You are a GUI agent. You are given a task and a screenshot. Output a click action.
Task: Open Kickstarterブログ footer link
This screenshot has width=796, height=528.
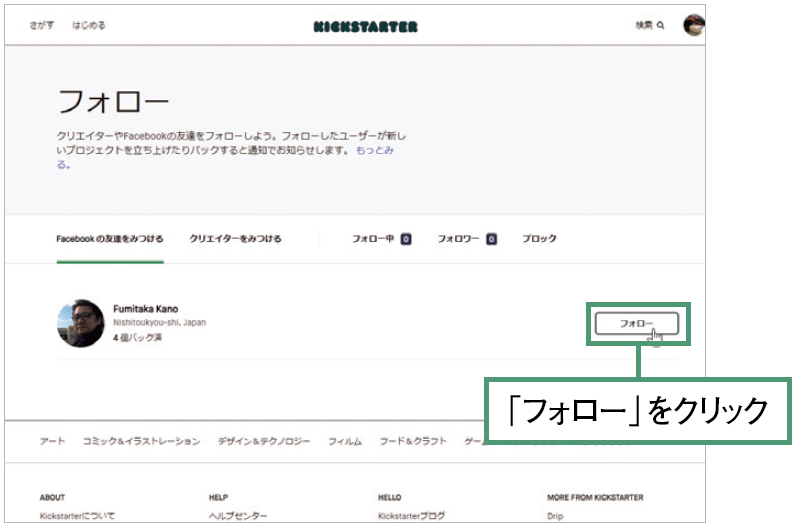[411, 516]
